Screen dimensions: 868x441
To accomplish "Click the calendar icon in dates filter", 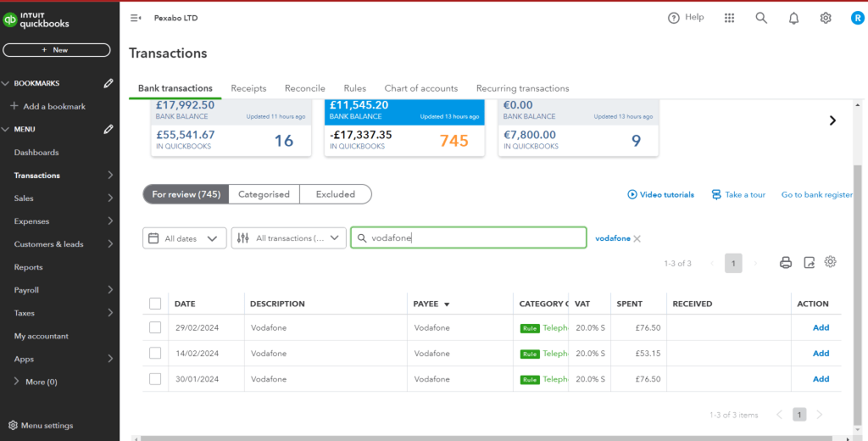I will coord(154,238).
